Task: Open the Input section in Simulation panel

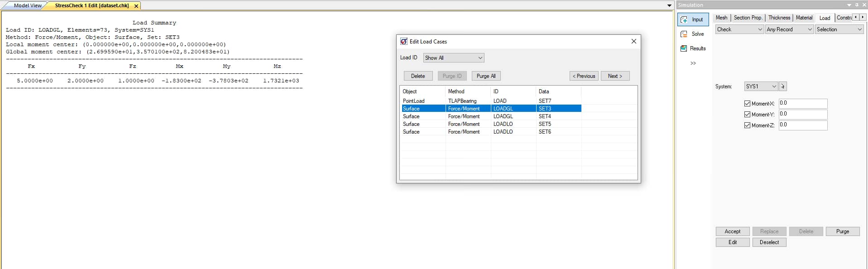Action: point(693,19)
